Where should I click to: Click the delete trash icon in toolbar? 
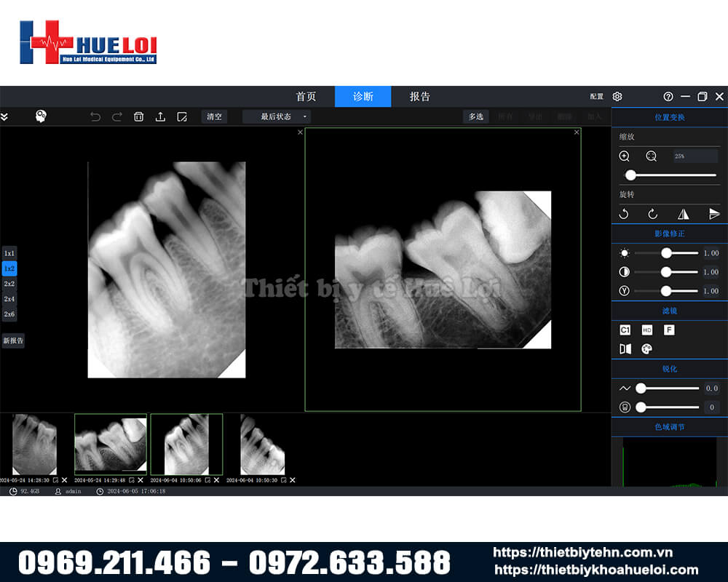138,116
